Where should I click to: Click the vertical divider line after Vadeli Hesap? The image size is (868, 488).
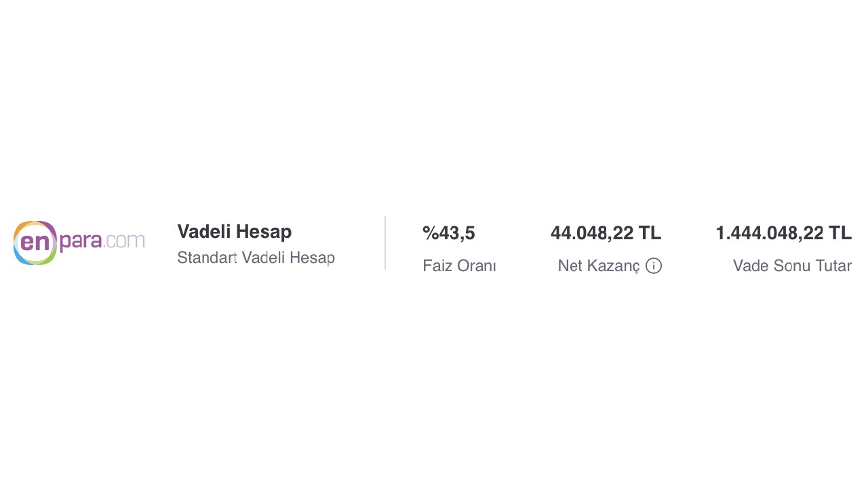click(385, 243)
